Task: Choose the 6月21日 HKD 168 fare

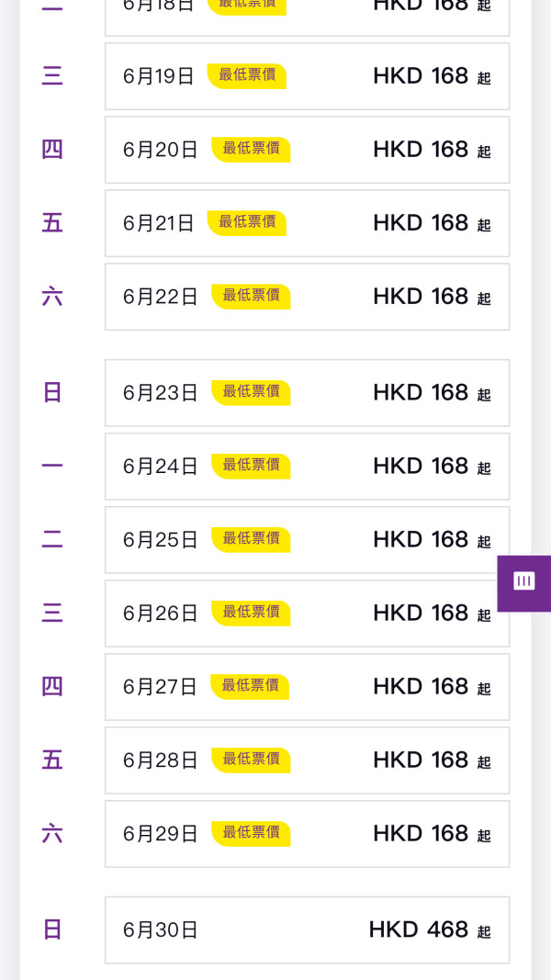Action: [x=307, y=223]
